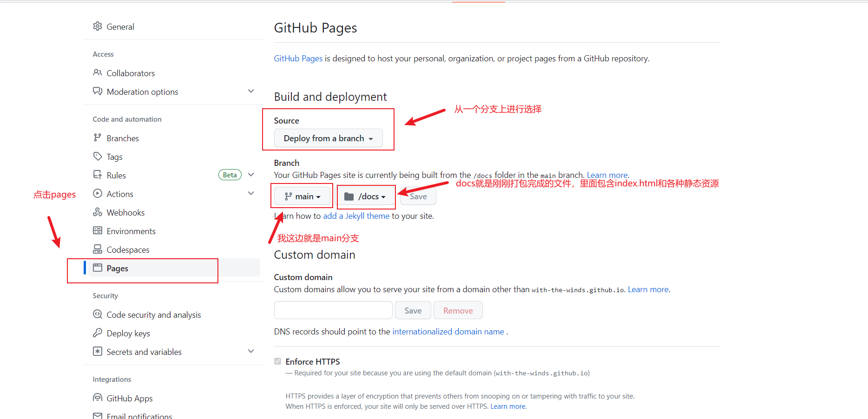Image resolution: width=868 pixels, height=419 pixels.
Task: Click the Codespaces icon
Action: pyautogui.click(x=98, y=249)
